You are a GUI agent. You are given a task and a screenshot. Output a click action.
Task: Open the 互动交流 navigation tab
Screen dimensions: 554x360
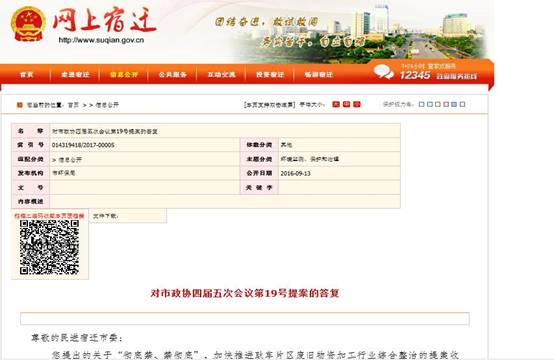(x=221, y=75)
